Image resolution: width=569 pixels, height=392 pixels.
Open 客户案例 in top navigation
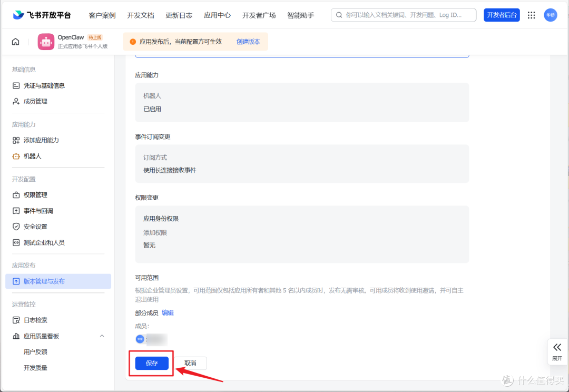pyautogui.click(x=102, y=15)
